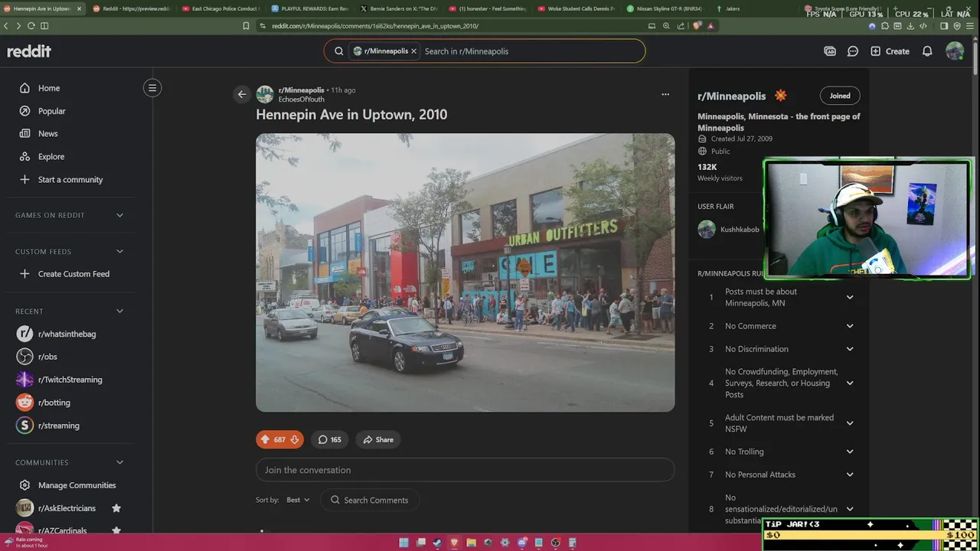Collapse the Recent section
Viewport: 980px width, 551px height.
(119, 311)
